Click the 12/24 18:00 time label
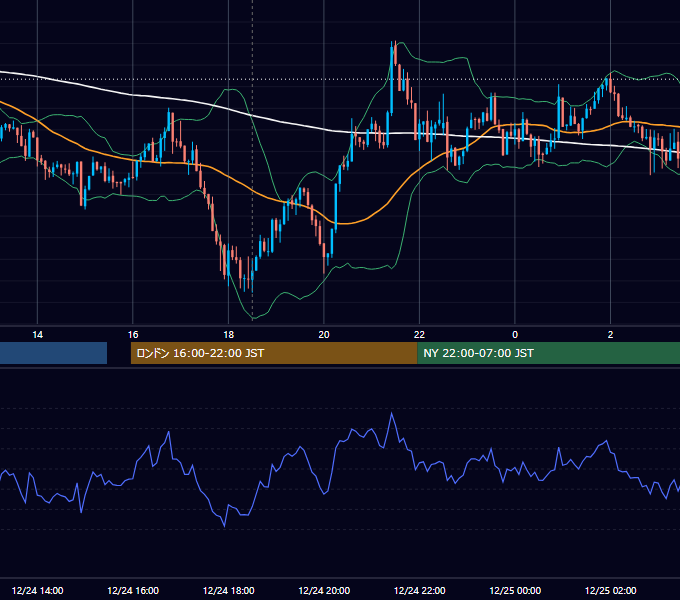The image size is (680, 600). (x=229, y=590)
